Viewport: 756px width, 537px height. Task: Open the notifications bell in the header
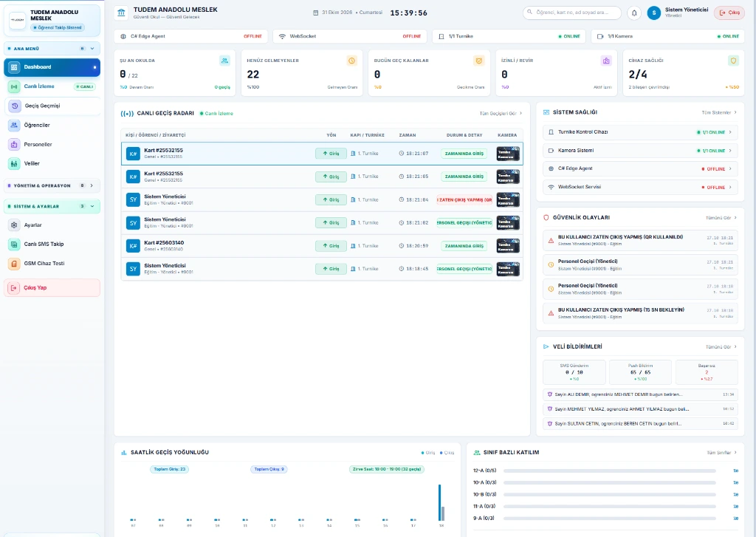[x=634, y=13]
